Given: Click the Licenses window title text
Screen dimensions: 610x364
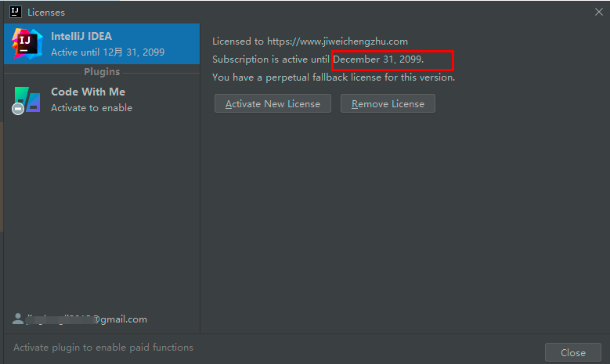Looking at the screenshot, I should click(x=46, y=12).
